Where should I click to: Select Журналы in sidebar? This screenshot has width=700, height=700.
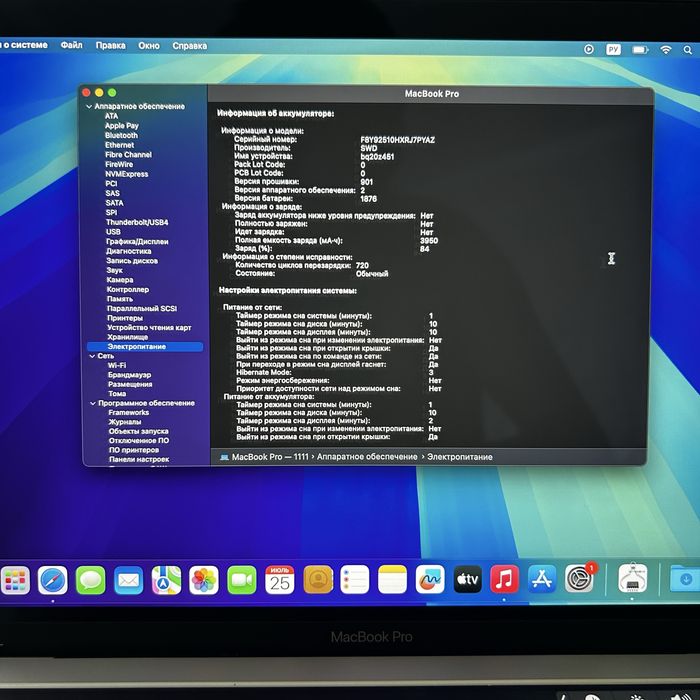pyautogui.click(x=125, y=422)
